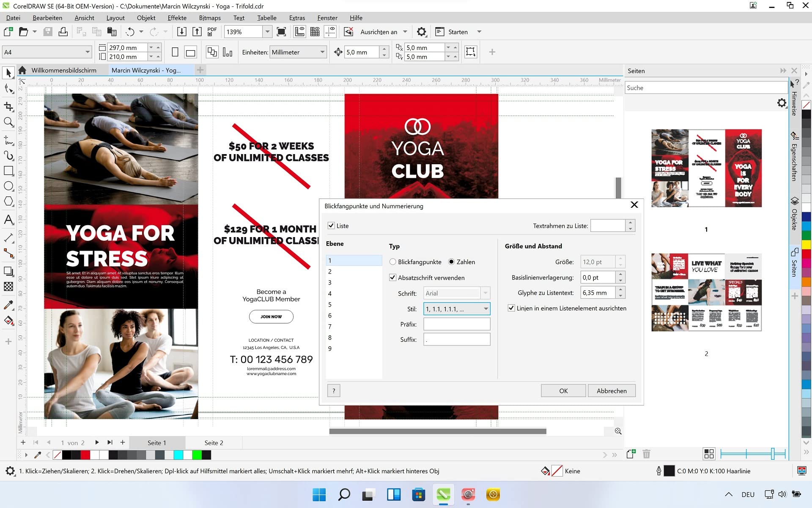Click the Import icon
The width and height of the screenshot is (812, 508).
point(181,32)
